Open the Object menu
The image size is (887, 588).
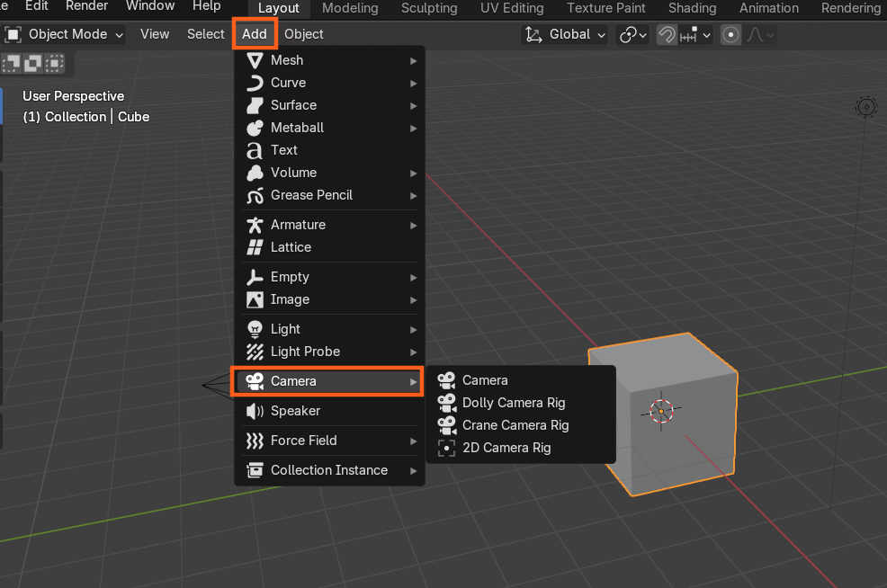click(x=304, y=34)
